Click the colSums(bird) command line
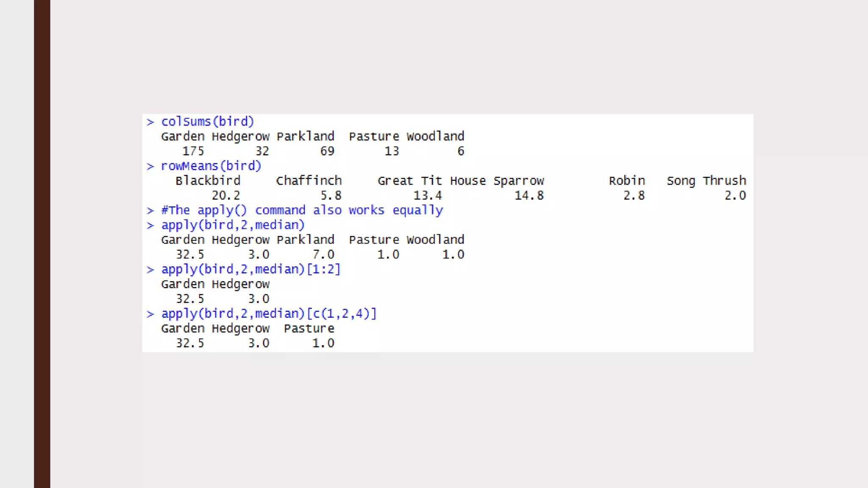This screenshot has height=488, width=868. point(207,122)
